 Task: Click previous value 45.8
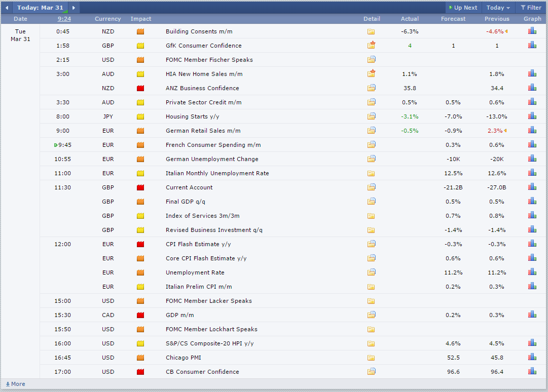click(497, 358)
